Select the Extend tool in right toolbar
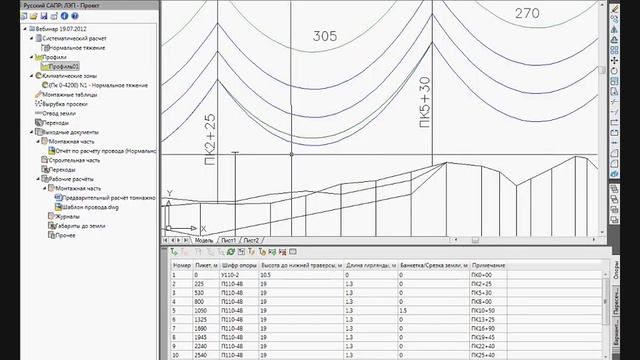 click(614, 112)
